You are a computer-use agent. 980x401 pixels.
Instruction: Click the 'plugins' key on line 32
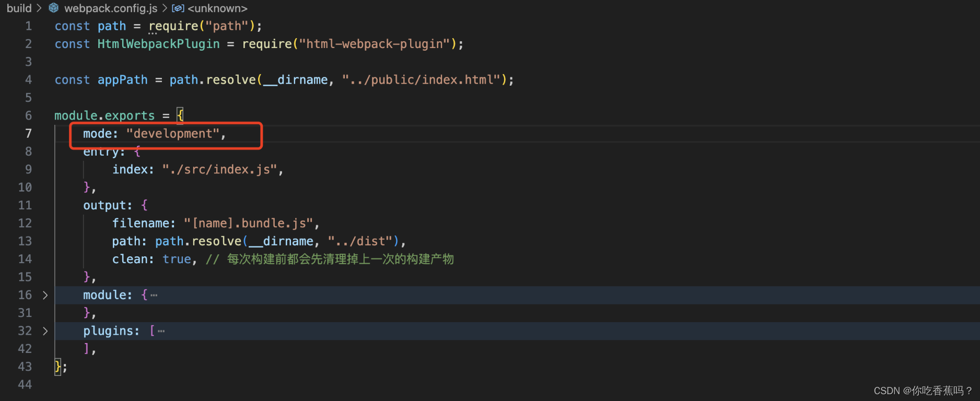(x=108, y=331)
